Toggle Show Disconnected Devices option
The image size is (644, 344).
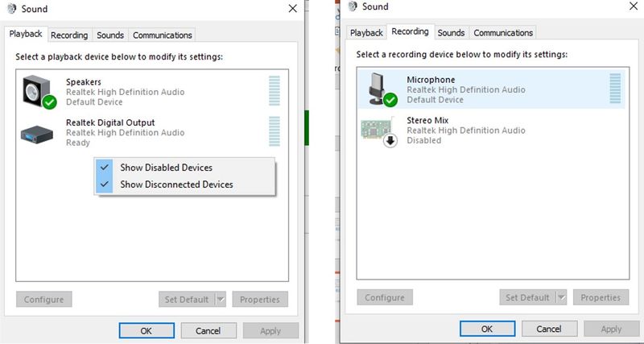176,184
